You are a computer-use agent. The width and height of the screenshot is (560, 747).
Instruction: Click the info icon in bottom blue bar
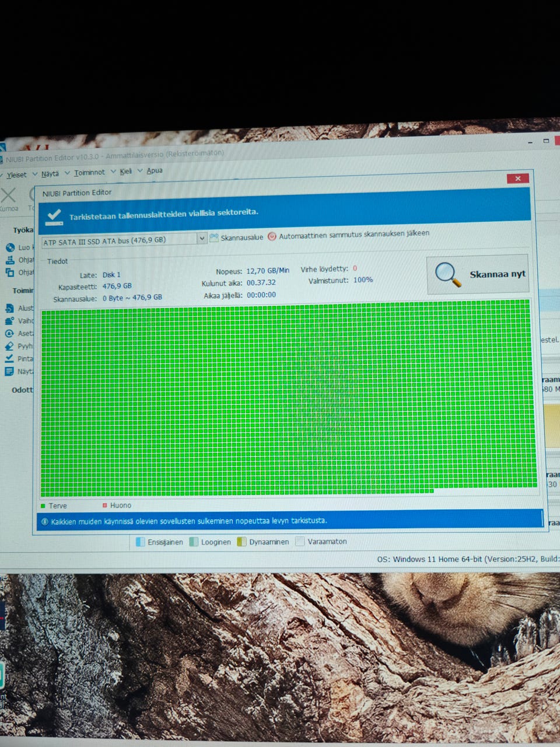pyautogui.click(x=44, y=522)
